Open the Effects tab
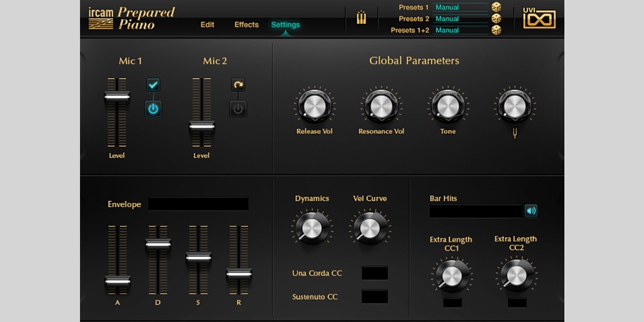The width and height of the screenshot is (644, 322). (246, 25)
